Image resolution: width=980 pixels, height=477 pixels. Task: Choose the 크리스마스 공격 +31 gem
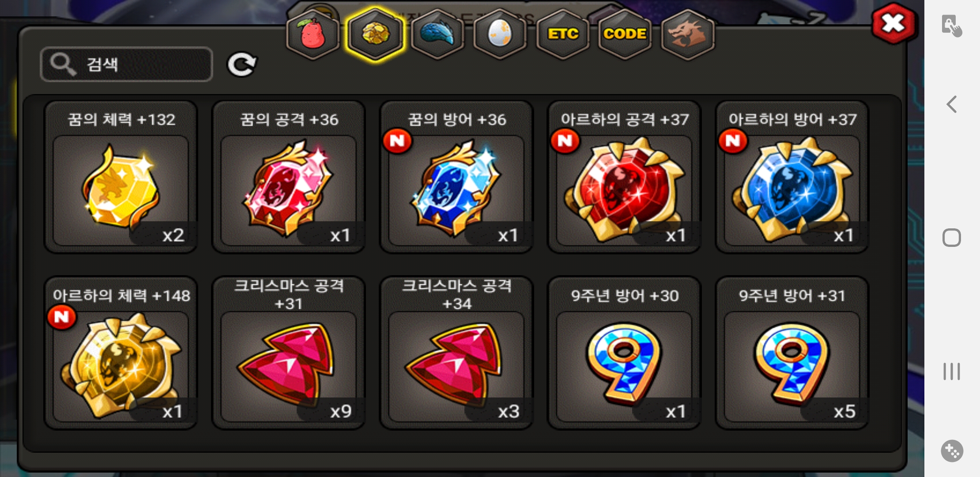tap(289, 353)
